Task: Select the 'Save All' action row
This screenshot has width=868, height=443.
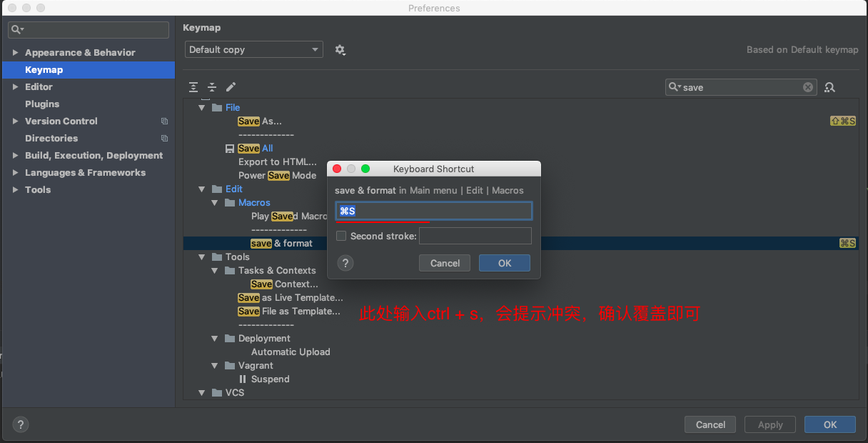Action: pyautogui.click(x=256, y=149)
